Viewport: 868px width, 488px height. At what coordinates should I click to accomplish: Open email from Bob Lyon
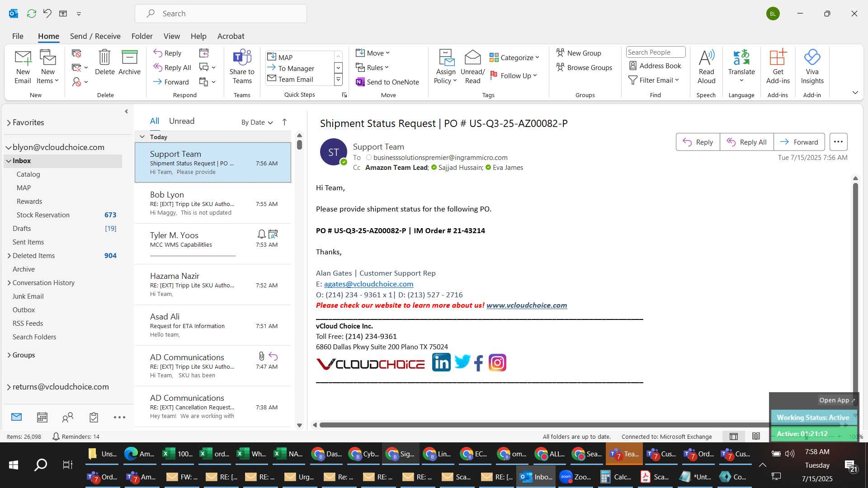click(x=213, y=203)
